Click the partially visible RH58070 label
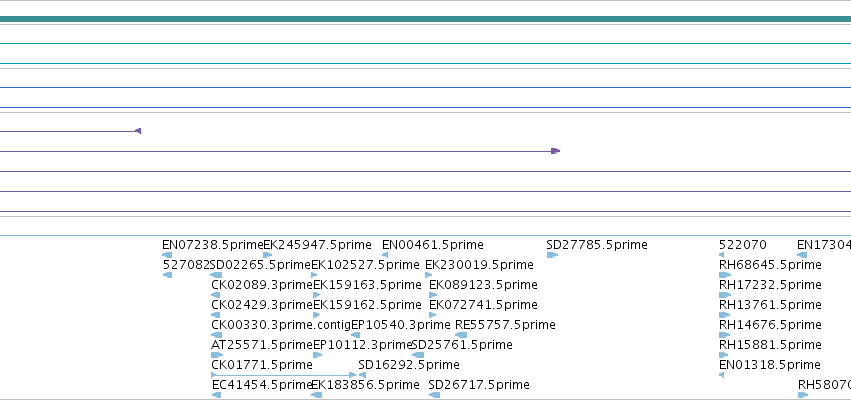Image resolution: width=851 pixels, height=400 pixels. pos(824,385)
